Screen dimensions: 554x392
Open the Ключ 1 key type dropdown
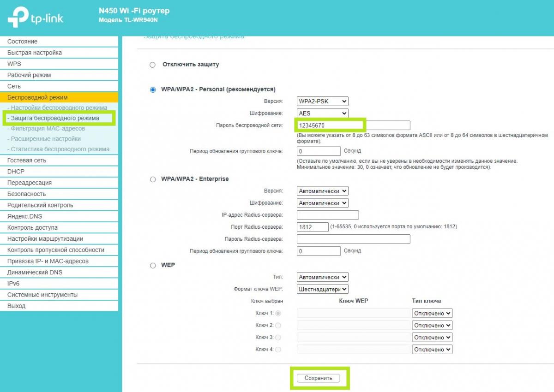click(432, 313)
